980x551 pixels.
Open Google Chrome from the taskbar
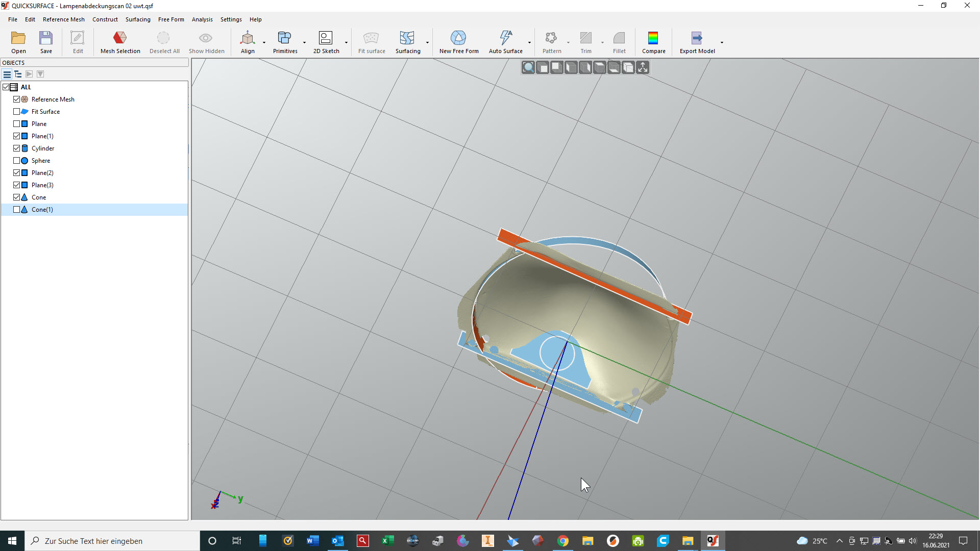562,541
